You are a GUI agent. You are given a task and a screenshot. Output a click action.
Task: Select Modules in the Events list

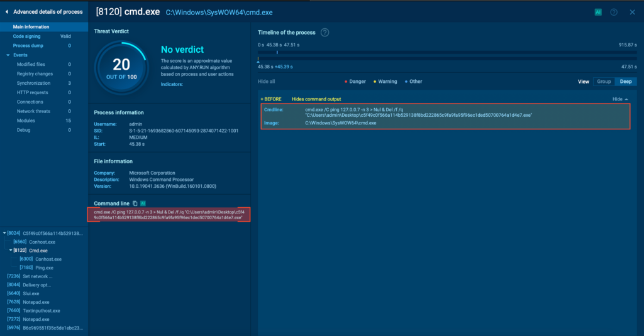pos(26,121)
